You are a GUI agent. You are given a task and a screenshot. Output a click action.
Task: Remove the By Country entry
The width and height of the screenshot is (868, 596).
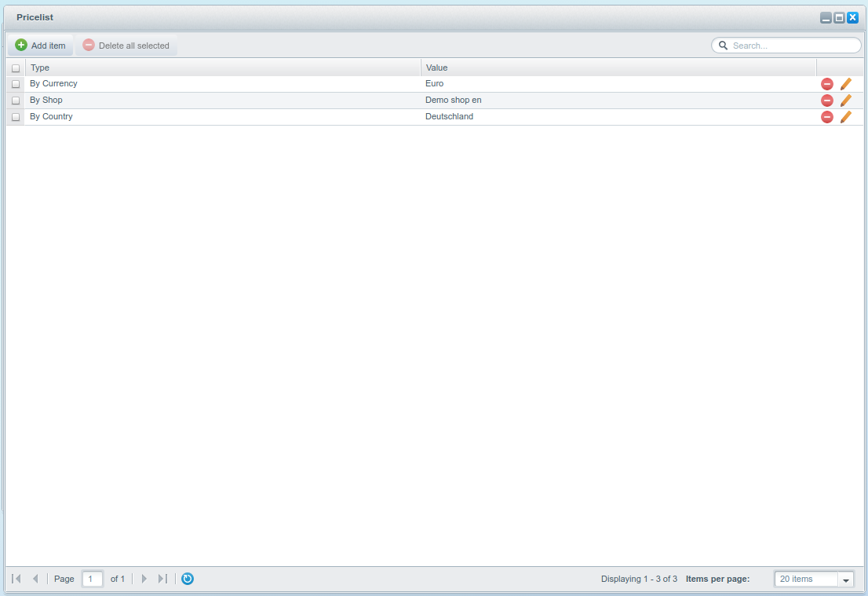pos(826,117)
